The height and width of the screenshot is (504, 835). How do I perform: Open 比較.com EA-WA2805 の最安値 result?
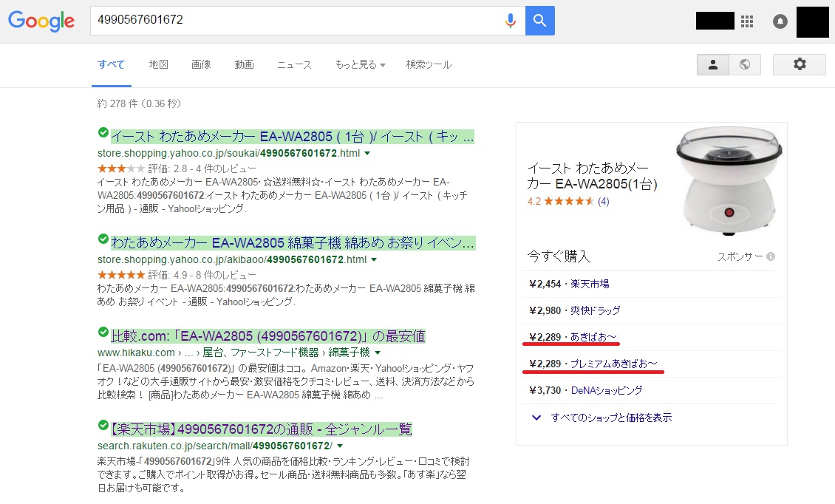click(267, 336)
